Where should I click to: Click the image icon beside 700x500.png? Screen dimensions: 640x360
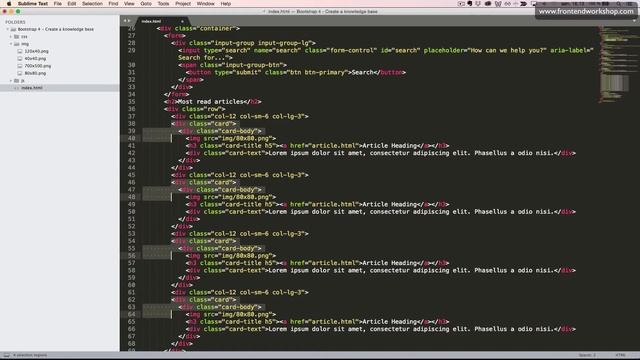click(x=20, y=66)
